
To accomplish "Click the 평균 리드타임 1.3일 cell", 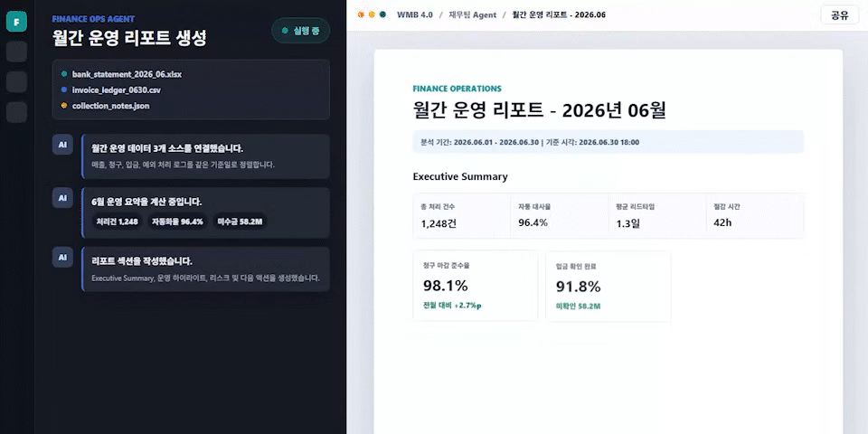I will point(657,216).
